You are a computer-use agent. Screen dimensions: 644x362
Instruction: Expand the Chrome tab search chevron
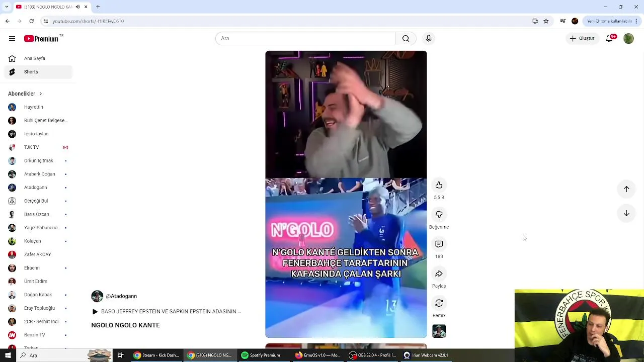point(7,7)
